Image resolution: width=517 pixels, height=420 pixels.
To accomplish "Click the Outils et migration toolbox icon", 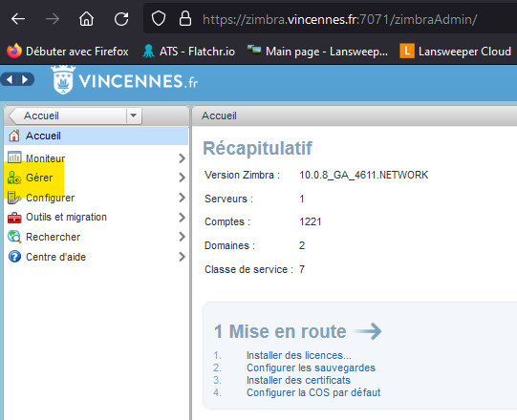I will pos(14,218).
